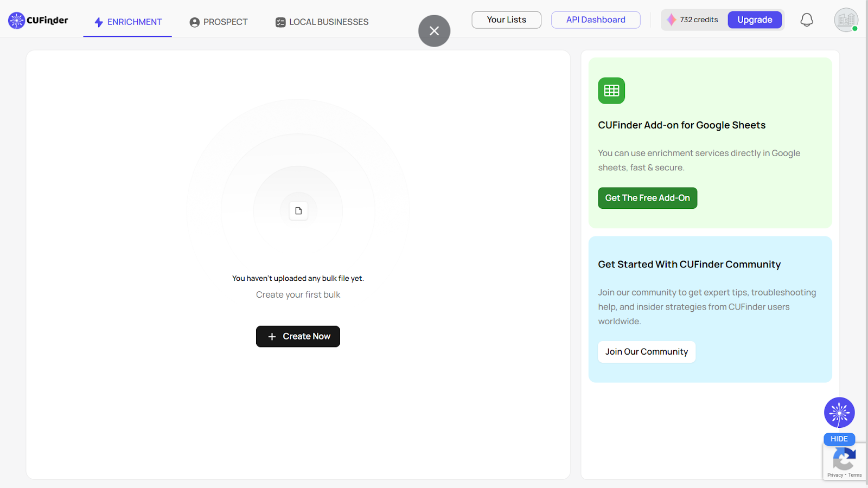This screenshot has width=868, height=488.
Task: Dismiss using the round gray X button
Action: pos(434,31)
